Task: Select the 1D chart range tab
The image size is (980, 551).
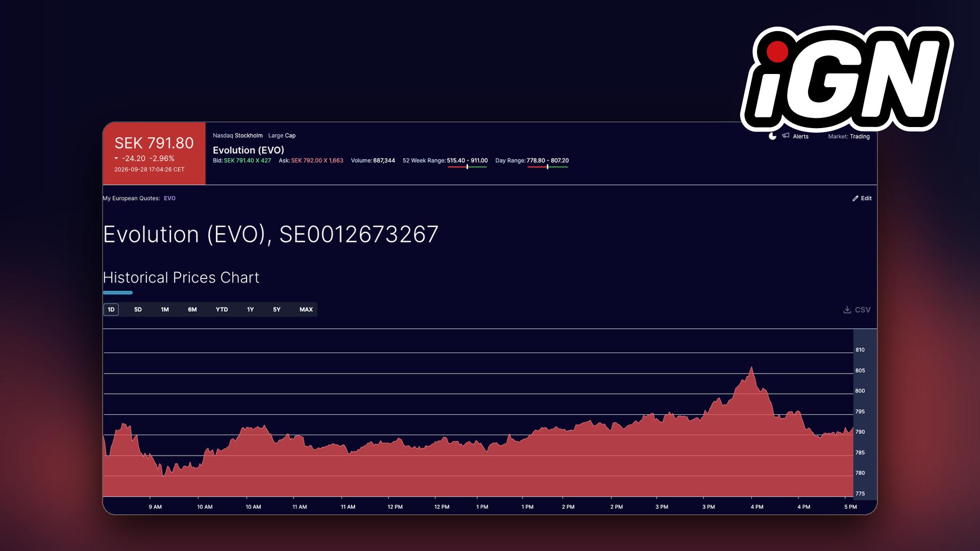Action: (111, 310)
